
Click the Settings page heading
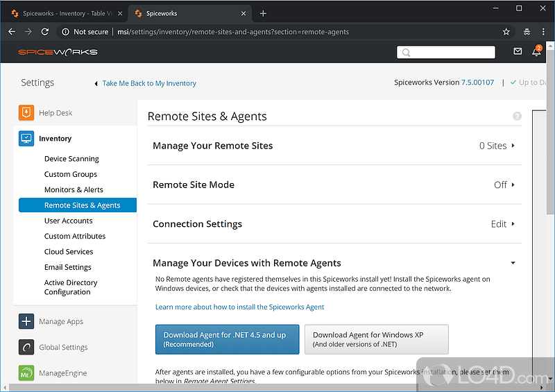point(37,83)
